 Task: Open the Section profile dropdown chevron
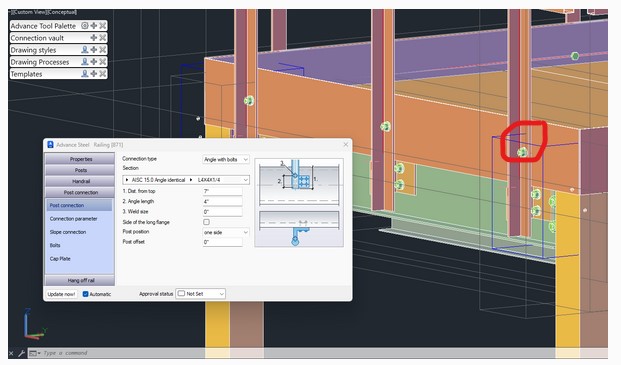(246, 180)
